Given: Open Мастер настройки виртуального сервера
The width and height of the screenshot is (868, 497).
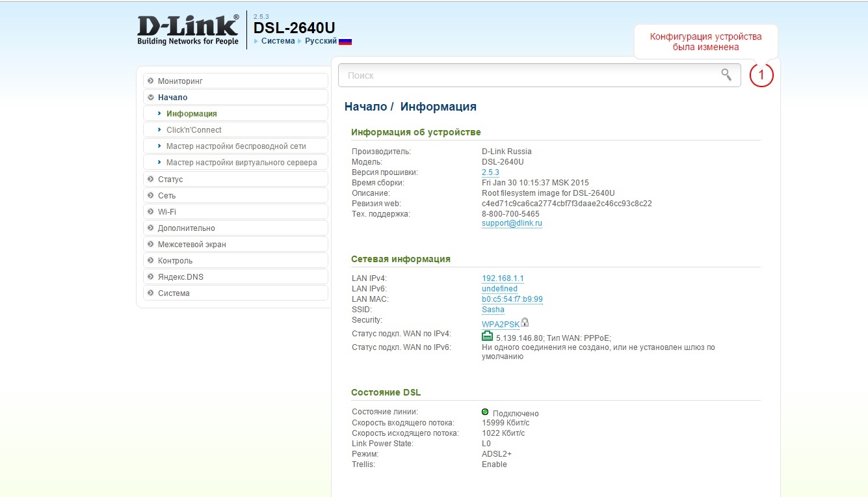Looking at the screenshot, I should click(x=235, y=163).
